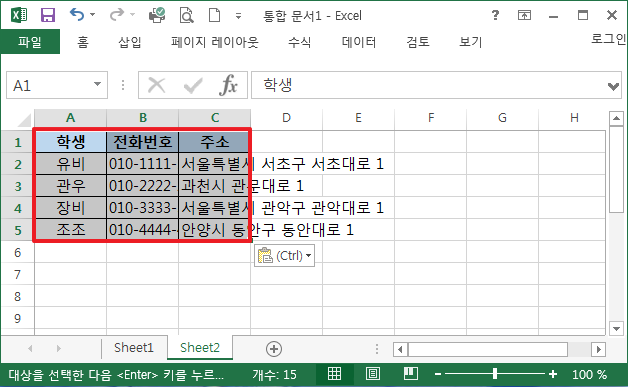
Task: Cancel the formula bar entry X icon
Action: click(x=156, y=85)
